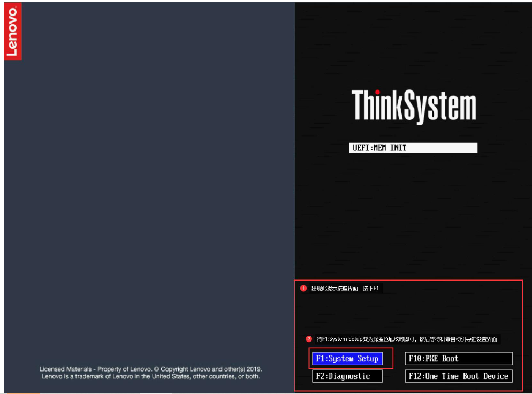Click the ThinkSystem logo
Image resolution: width=532 pixels, height=394 pixels.
pos(414,106)
